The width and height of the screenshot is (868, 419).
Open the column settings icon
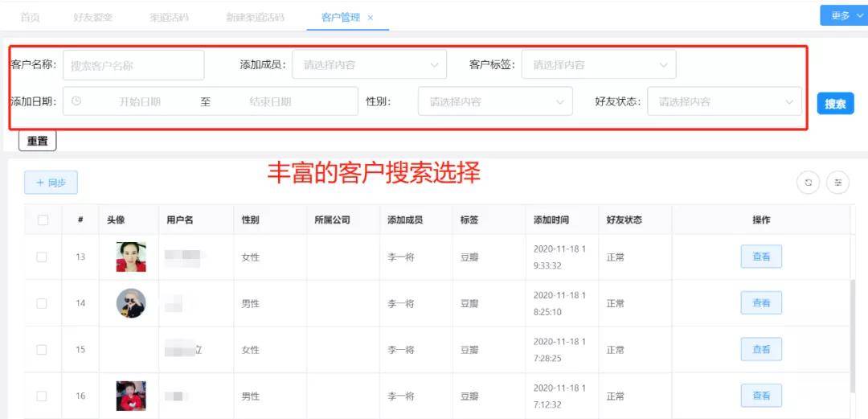coord(837,183)
